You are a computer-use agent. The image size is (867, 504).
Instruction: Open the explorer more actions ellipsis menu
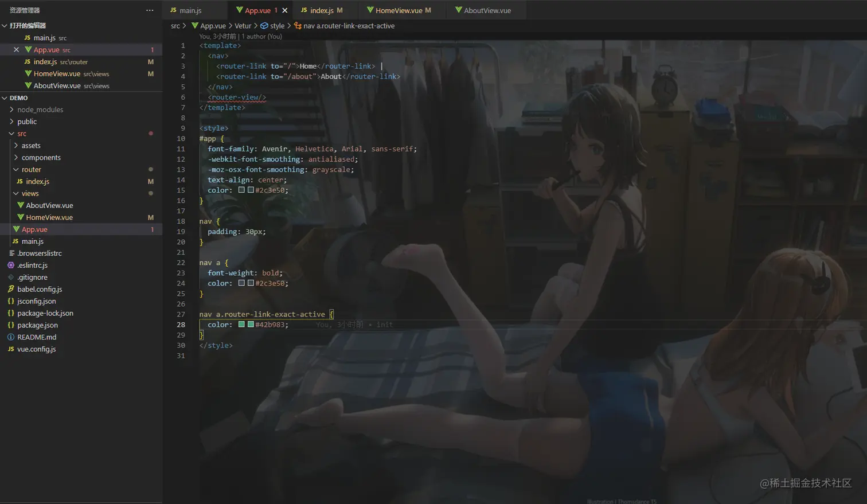pyautogui.click(x=150, y=10)
